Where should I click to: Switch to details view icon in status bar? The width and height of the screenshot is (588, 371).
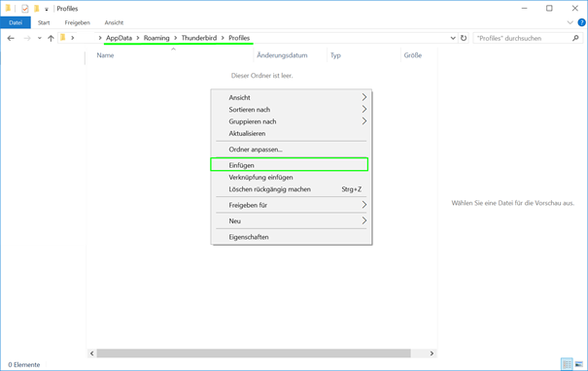point(567,364)
